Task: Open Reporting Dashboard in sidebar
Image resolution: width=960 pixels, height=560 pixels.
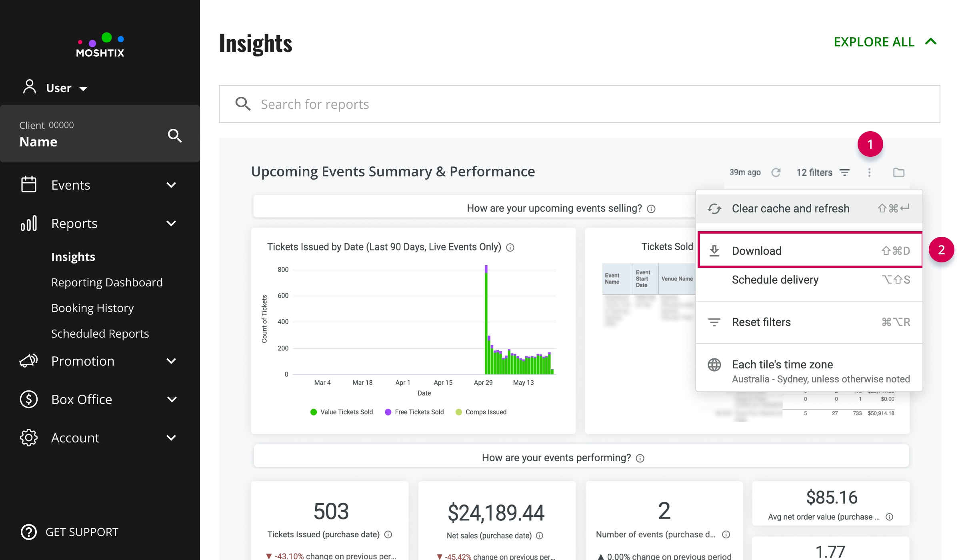Action: coord(107,282)
